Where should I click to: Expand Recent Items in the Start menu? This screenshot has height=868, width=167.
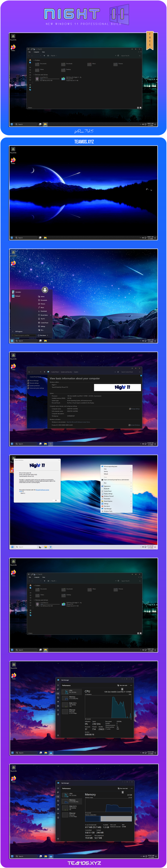44,315
